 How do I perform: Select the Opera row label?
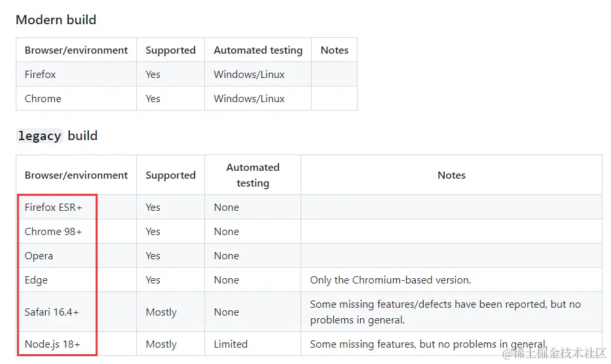click(x=39, y=256)
